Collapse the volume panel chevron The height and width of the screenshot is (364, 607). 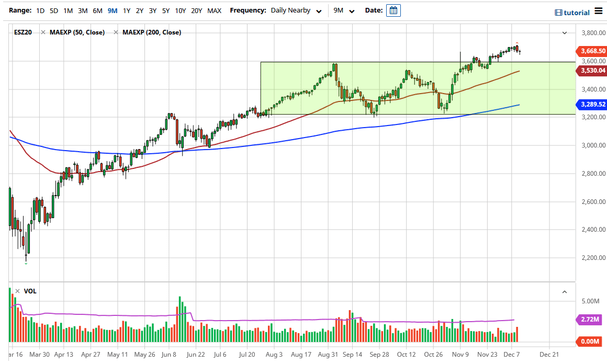pos(565,292)
